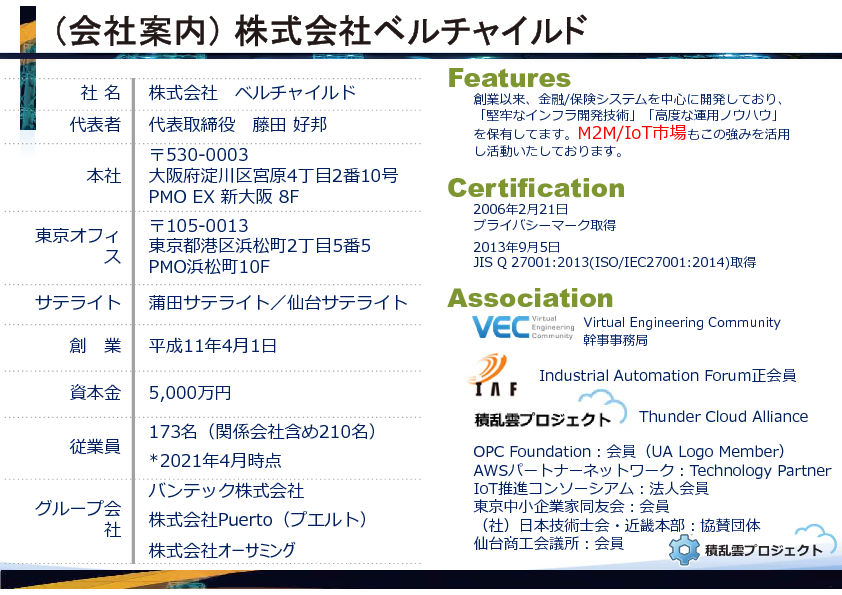
Task: Select the Certification heading
Action: pos(535,188)
